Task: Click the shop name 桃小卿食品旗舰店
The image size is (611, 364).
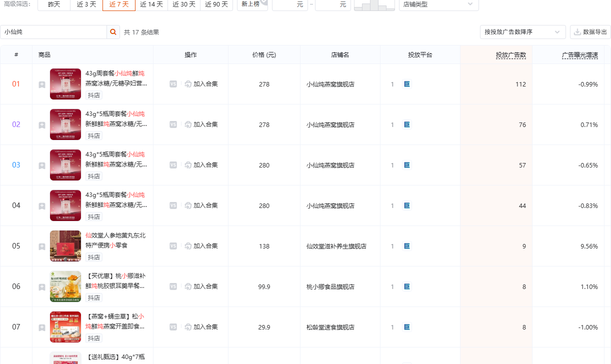Action: pyautogui.click(x=330, y=287)
